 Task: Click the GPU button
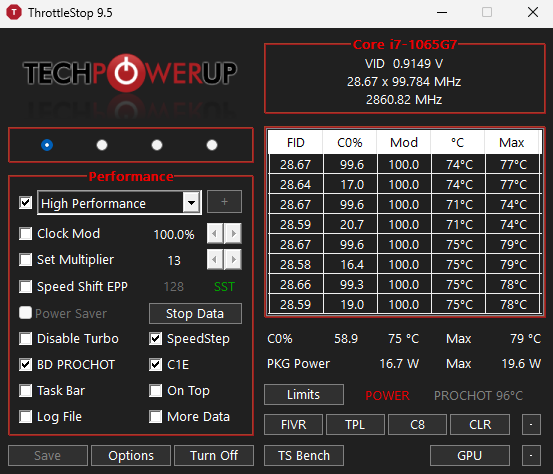tap(470, 456)
